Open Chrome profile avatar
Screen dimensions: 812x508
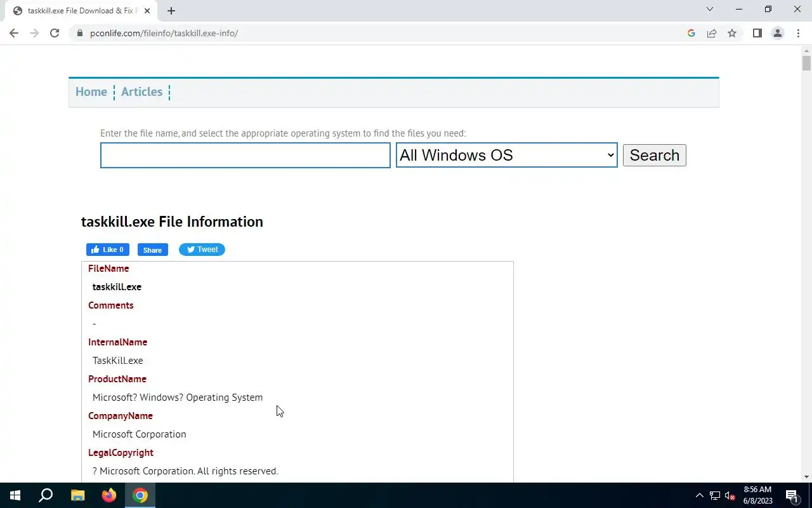[x=778, y=33]
